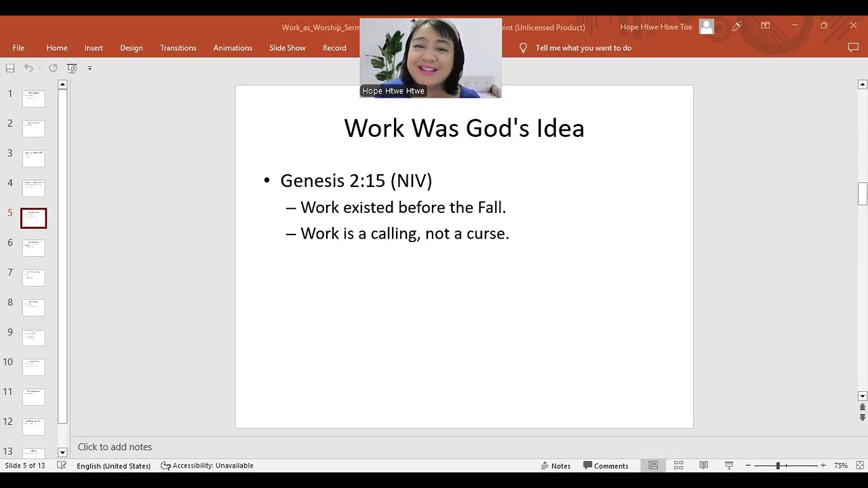Click the line 'Work is a calling, not a curse.'
Screen dimensions: 868x488
(x=404, y=233)
